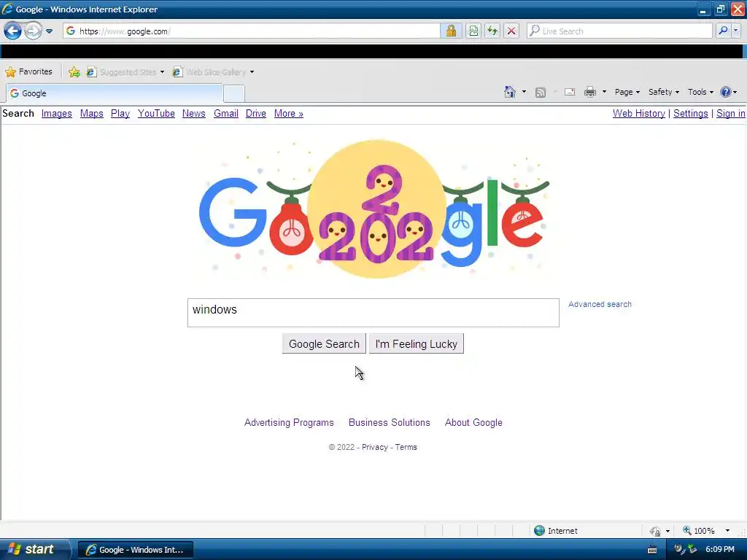This screenshot has height=560, width=747.
Task: Click I'm Feeling Lucky button
Action: [417, 344]
